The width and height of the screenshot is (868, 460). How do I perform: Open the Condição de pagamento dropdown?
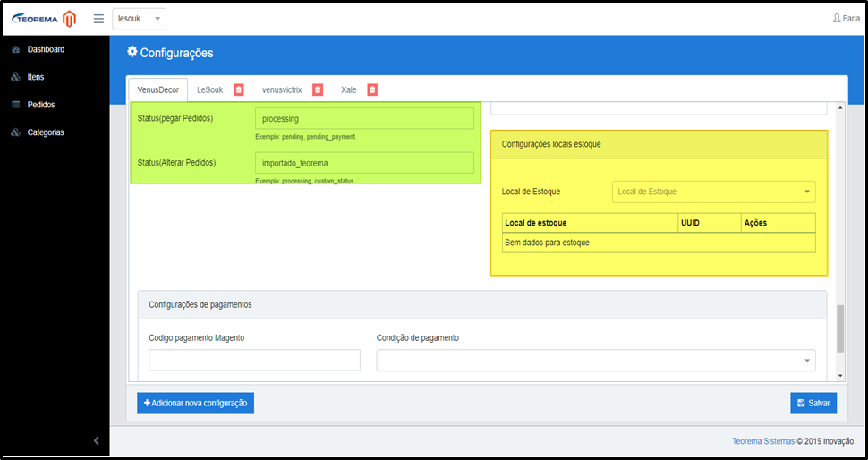(596, 360)
